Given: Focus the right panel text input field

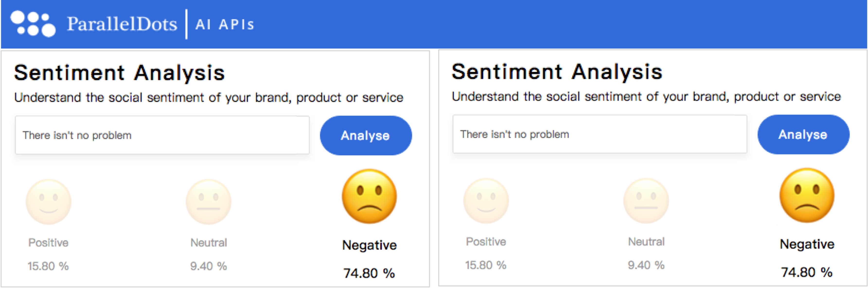Looking at the screenshot, I should (599, 134).
